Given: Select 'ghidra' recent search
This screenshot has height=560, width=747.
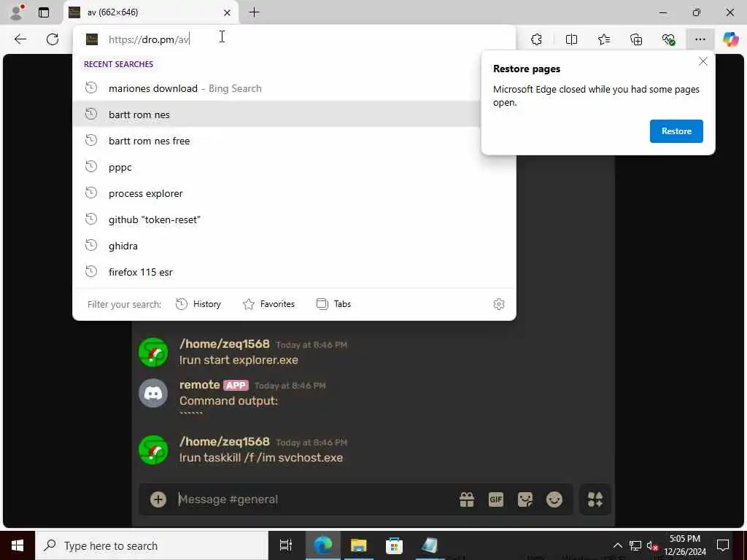Looking at the screenshot, I should coord(294,246).
